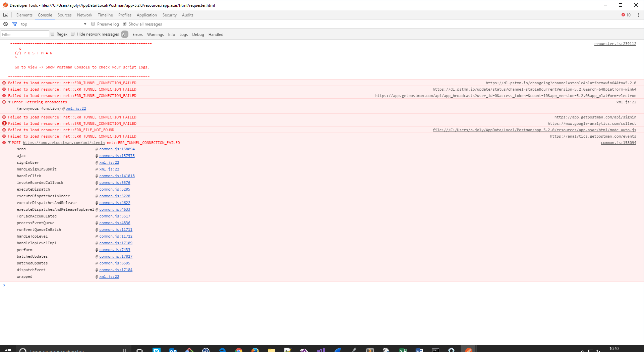
Task: Click the filter funnel icon
Action: (15, 24)
